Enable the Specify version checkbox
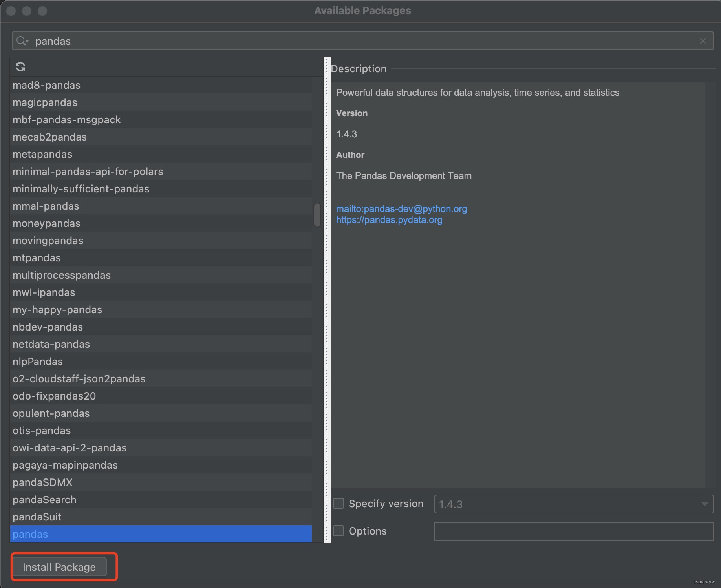721x588 pixels. 339,503
